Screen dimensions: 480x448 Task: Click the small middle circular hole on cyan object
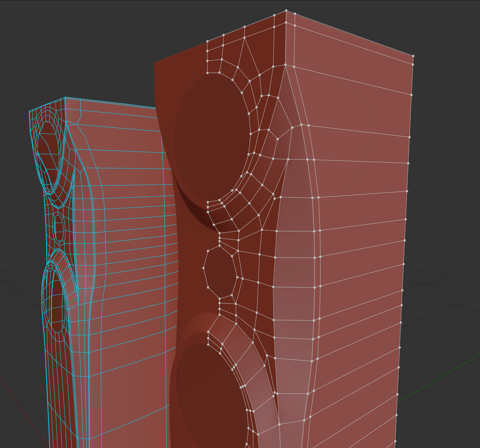tap(59, 228)
